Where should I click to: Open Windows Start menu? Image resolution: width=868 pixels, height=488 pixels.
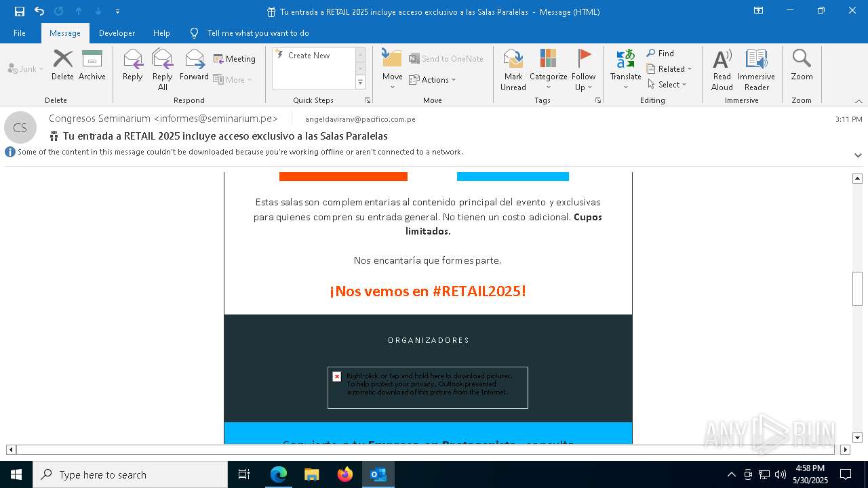click(16, 474)
